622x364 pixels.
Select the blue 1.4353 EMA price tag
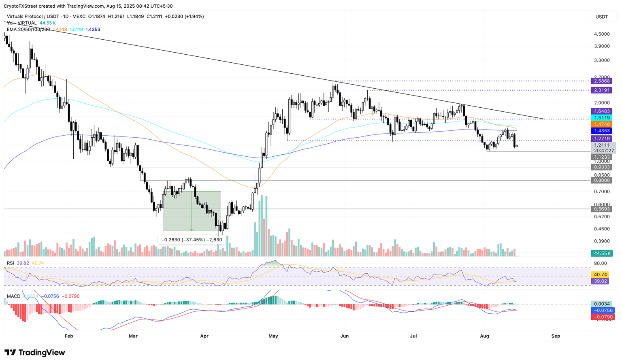pyautogui.click(x=601, y=131)
